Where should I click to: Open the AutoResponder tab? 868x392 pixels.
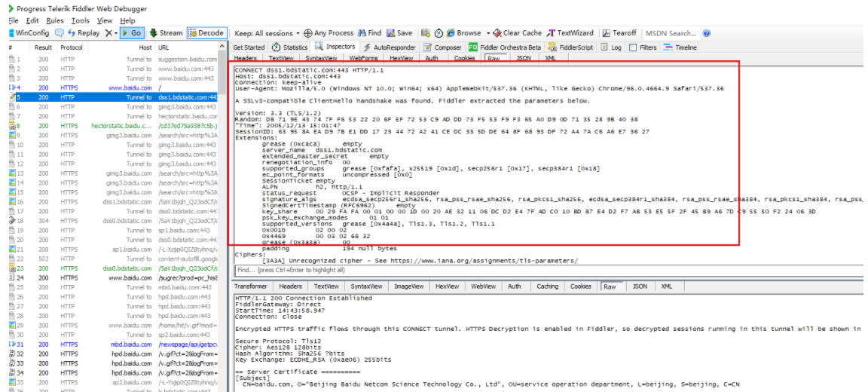pyautogui.click(x=390, y=47)
